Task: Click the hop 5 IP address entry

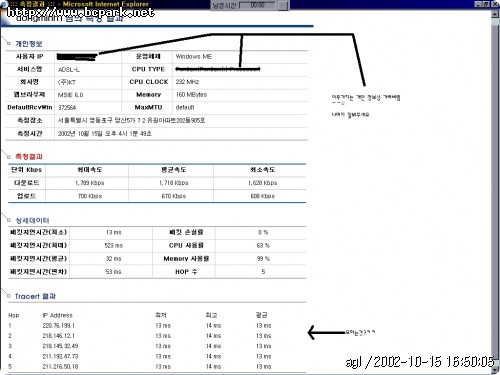Action: [x=60, y=367]
